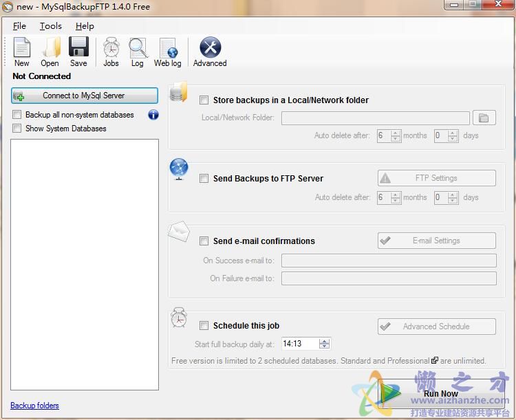Adjust local folder auto delete months spinner
The width and height of the screenshot is (516, 420).
(x=396, y=135)
